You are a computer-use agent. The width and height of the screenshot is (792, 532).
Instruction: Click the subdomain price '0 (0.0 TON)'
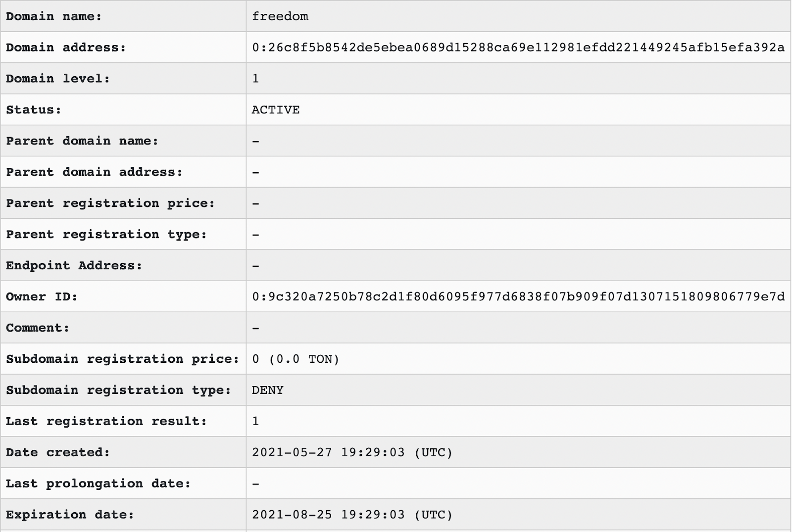(296, 359)
